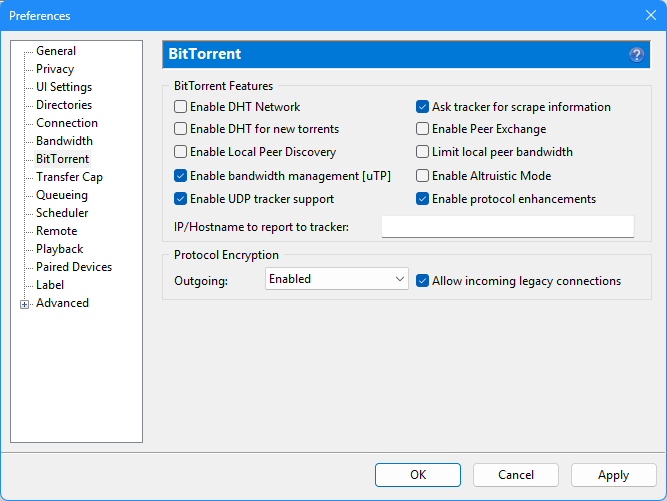Image resolution: width=667 pixels, height=501 pixels.
Task: Select Advanced settings label
Action: pyautogui.click(x=62, y=303)
